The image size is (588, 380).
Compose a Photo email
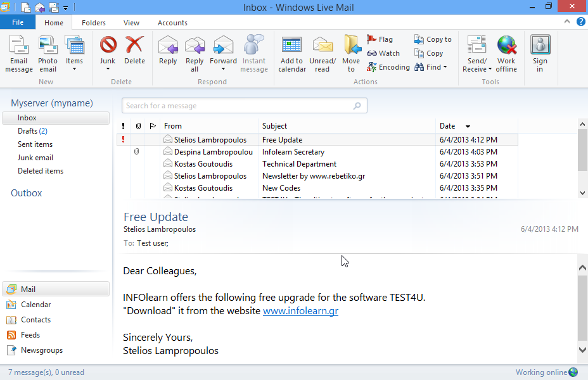pos(48,54)
